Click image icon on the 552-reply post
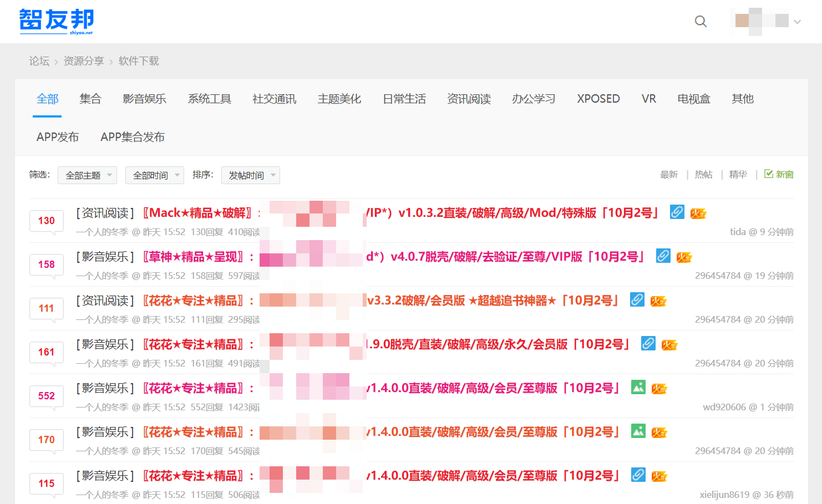822x504 pixels. click(x=638, y=388)
